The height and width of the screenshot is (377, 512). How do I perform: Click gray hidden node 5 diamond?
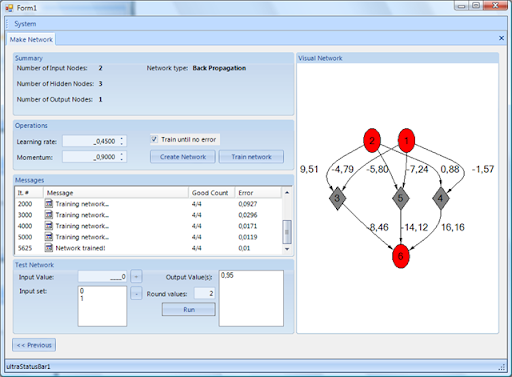[401, 198]
